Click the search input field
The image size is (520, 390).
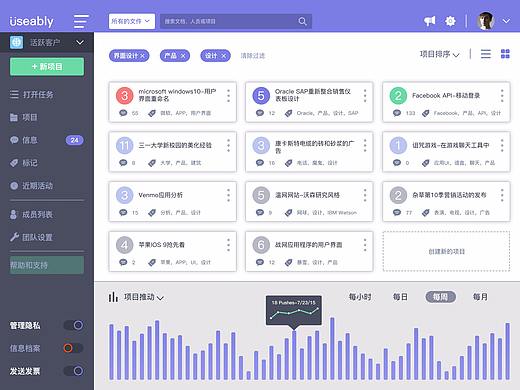(236, 21)
